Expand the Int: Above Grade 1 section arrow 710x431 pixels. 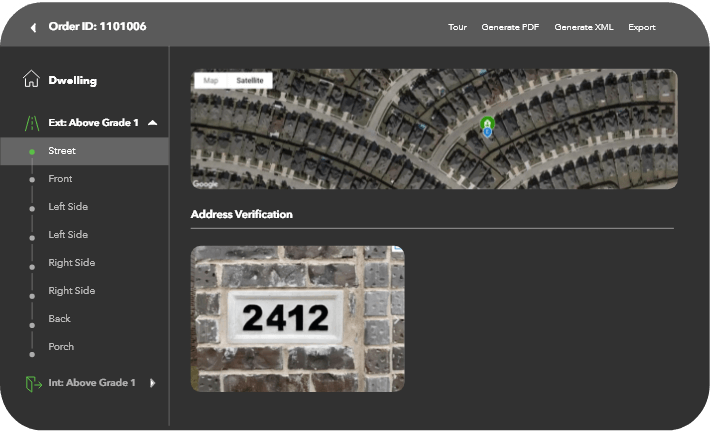153,383
